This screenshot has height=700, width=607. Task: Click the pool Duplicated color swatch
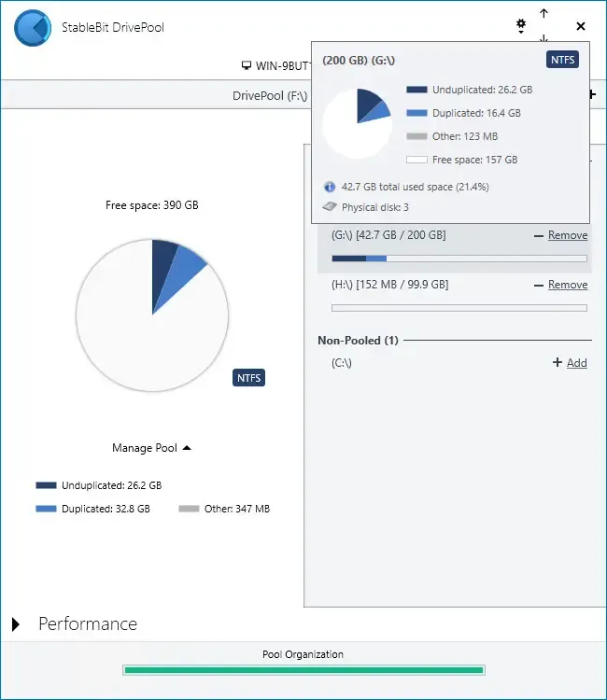click(x=46, y=509)
